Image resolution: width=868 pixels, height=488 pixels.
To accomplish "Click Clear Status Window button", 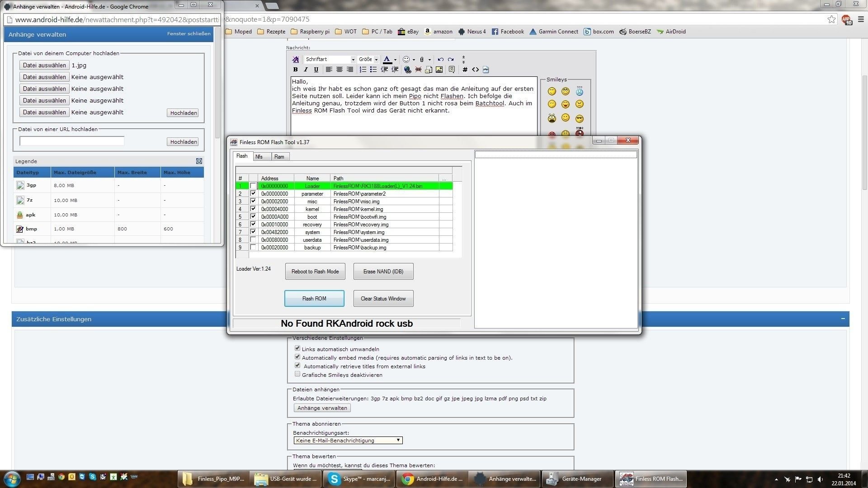I will point(383,299).
